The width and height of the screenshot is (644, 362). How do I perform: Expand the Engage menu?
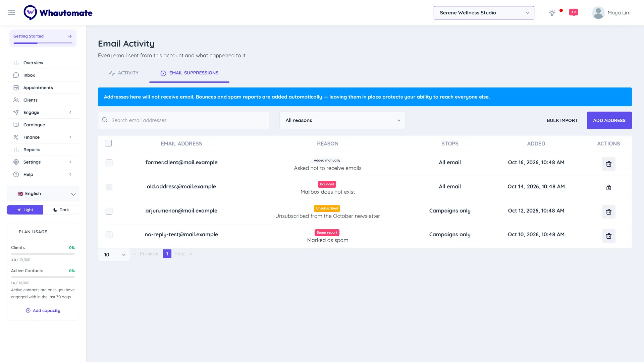pos(43,112)
